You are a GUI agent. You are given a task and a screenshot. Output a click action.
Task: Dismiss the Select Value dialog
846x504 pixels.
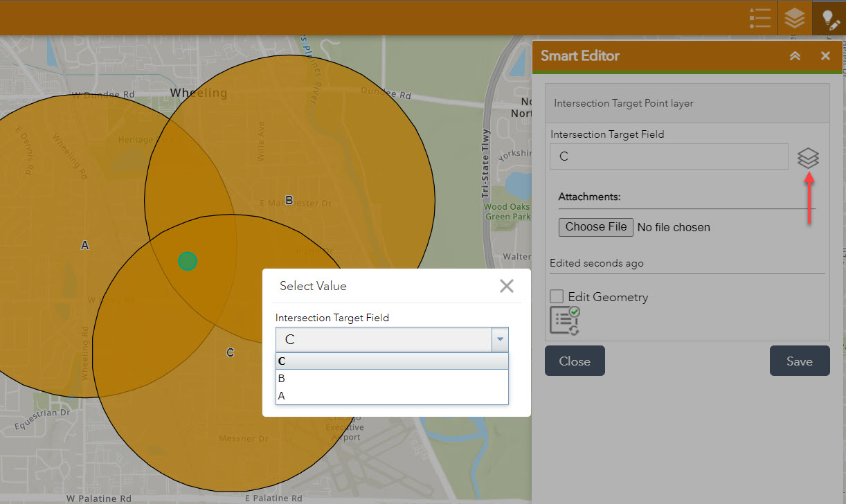506,286
